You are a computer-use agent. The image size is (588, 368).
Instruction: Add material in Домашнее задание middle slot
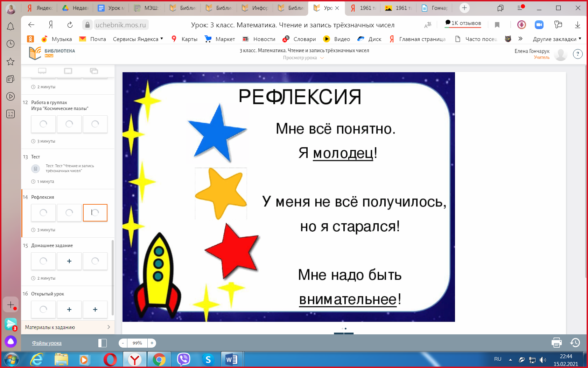69,261
